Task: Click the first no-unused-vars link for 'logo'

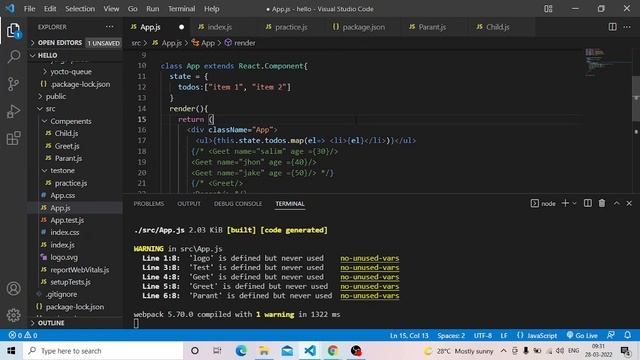Action: click(x=370, y=258)
